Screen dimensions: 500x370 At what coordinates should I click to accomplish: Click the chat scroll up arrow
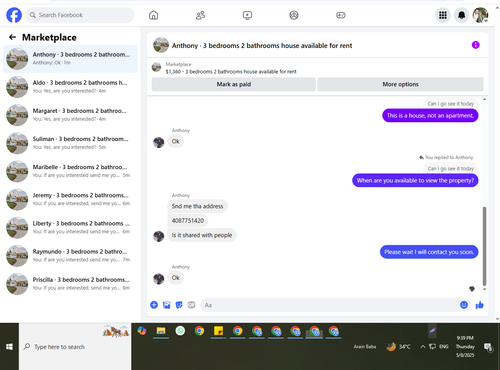click(484, 99)
